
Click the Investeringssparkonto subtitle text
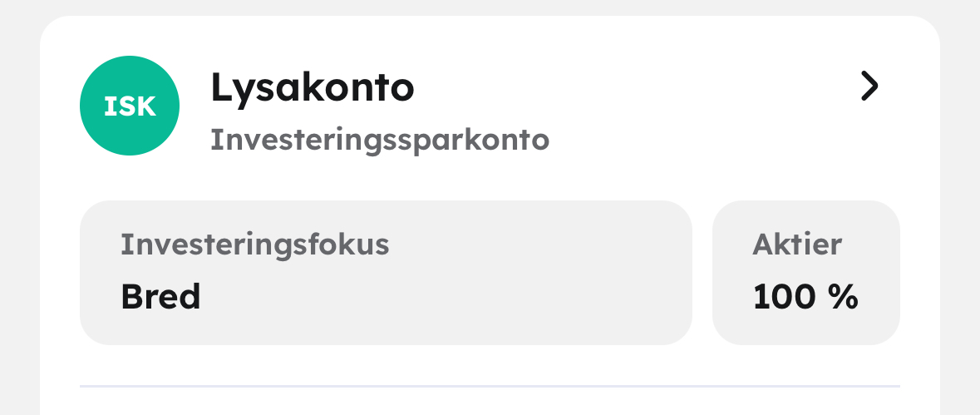380,140
